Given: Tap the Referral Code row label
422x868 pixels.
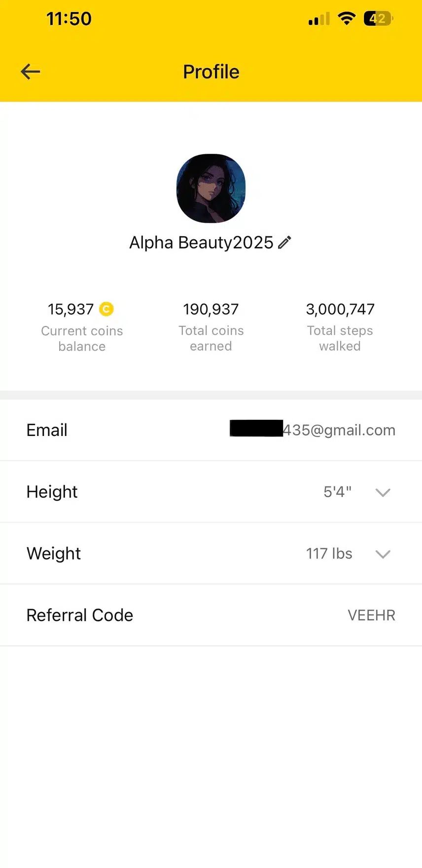Looking at the screenshot, I should point(80,615).
